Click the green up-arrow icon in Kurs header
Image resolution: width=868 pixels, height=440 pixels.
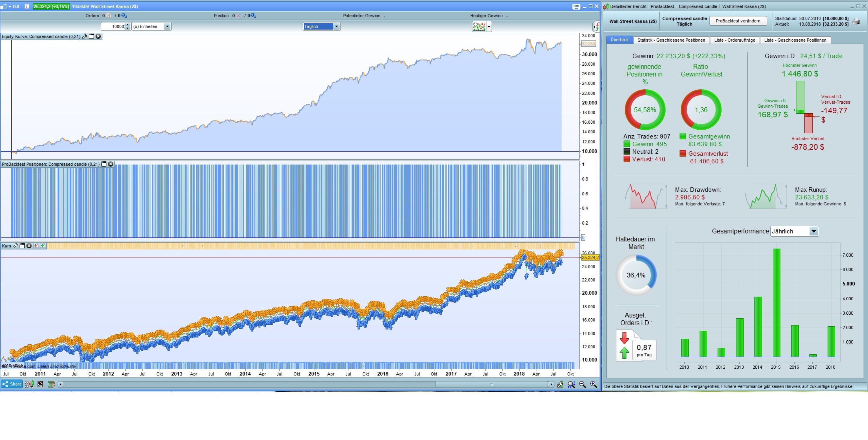42,246
